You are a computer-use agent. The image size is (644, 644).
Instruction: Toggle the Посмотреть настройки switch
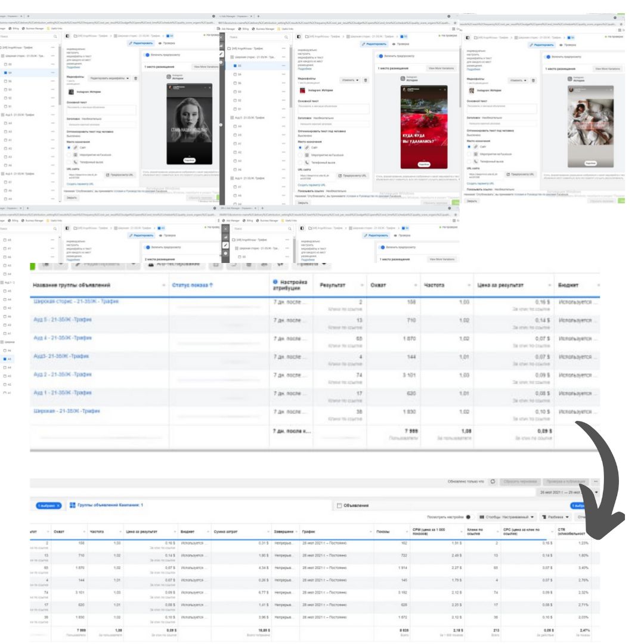(x=469, y=516)
